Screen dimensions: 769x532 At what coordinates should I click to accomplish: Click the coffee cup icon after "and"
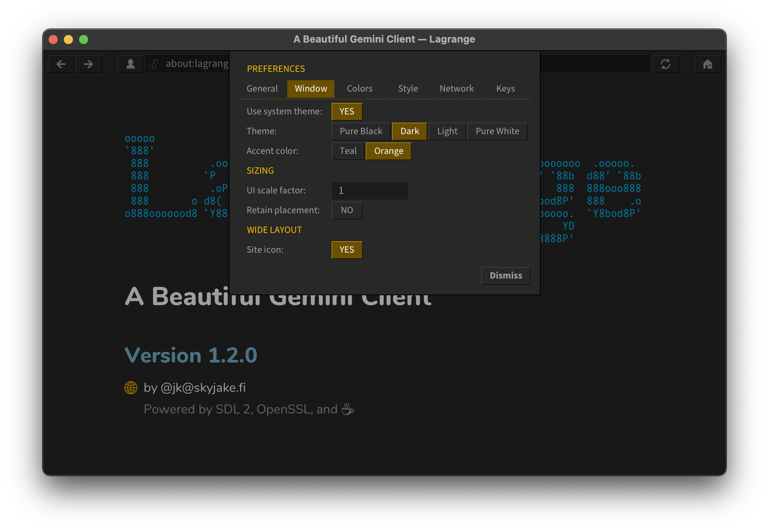point(348,409)
